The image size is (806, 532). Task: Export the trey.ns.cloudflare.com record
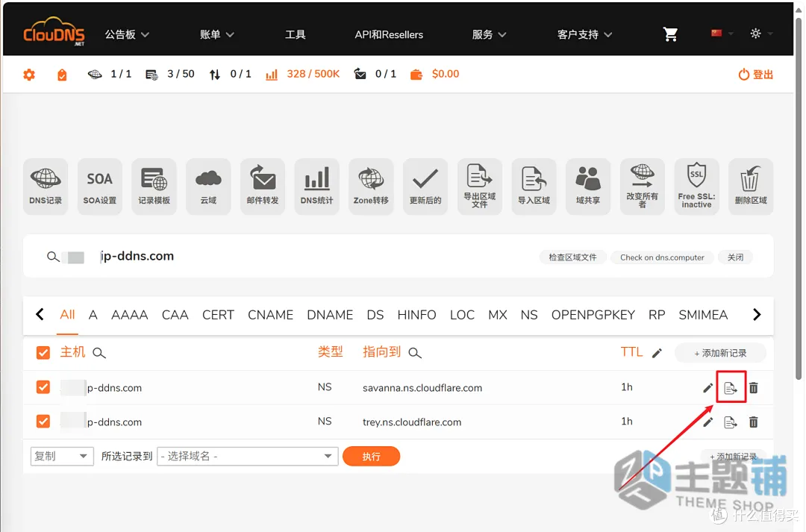click(731, 422)
